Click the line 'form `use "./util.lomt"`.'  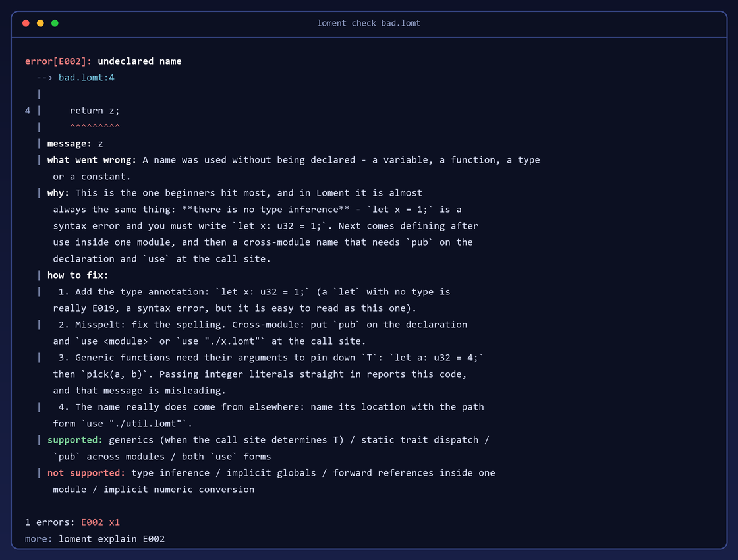(x=123, y=424)
